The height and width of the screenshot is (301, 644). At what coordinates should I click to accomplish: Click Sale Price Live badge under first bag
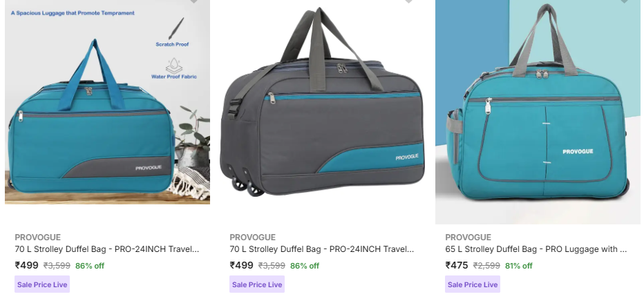click(42, 284)
